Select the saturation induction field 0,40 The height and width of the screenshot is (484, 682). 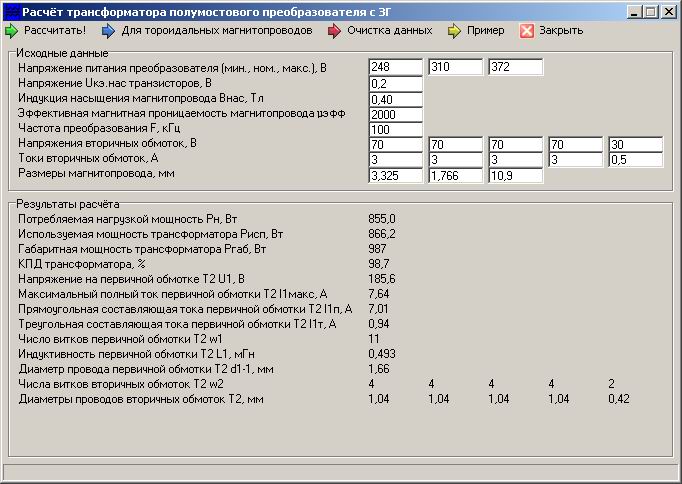point(395,100)
